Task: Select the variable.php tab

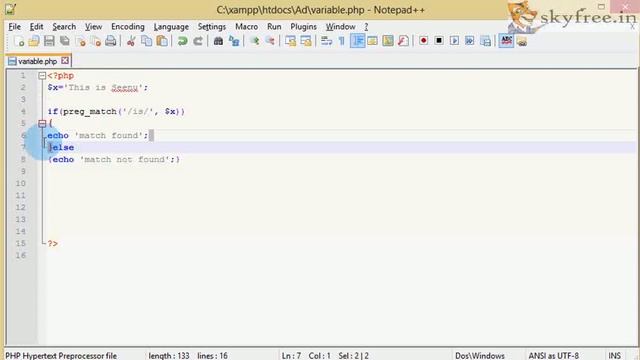Action: click(x=37, y=61)
